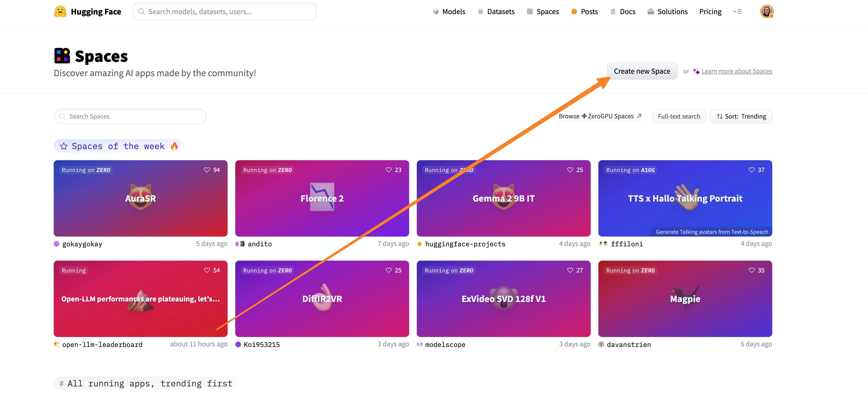Open the Solutions menu

coord(668,11)
